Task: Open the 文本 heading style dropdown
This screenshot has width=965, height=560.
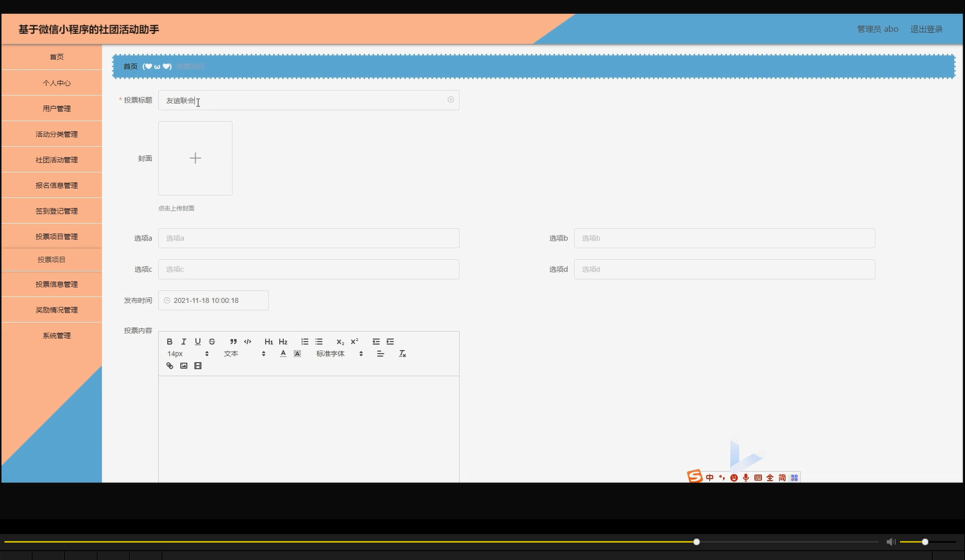Action: [244, 354]
